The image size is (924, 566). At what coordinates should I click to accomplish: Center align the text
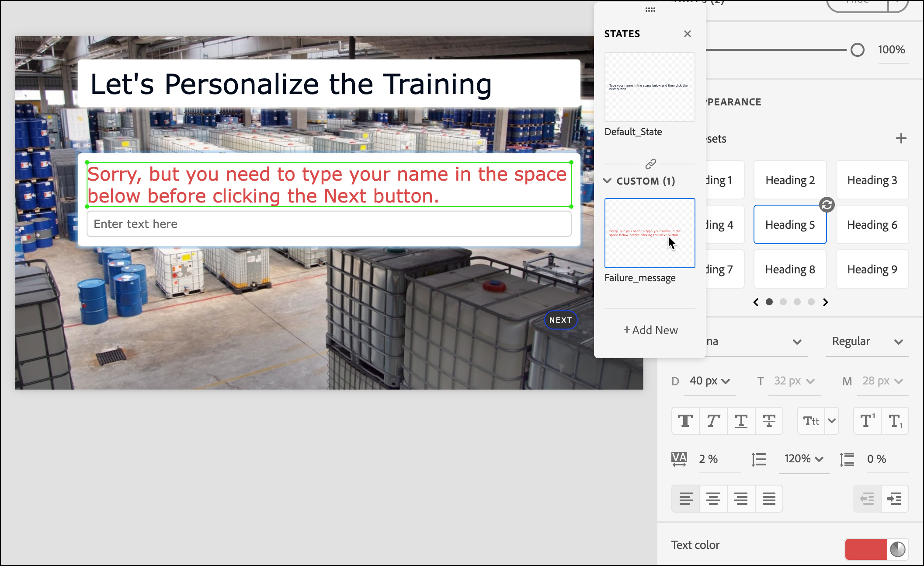(x=713, y=498)
